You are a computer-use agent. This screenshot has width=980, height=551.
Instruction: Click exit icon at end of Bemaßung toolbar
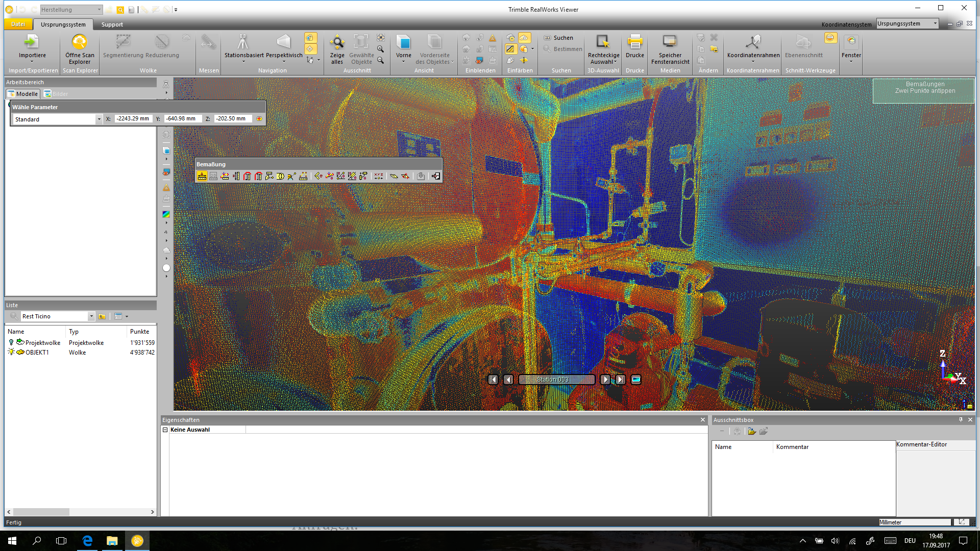[x=435, y=176]
